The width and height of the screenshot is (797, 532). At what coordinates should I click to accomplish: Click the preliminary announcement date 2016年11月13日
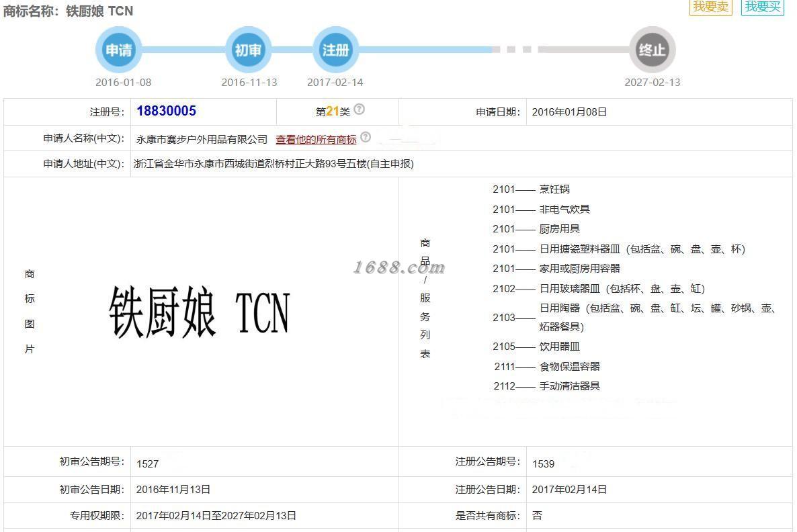coord(173,489)
